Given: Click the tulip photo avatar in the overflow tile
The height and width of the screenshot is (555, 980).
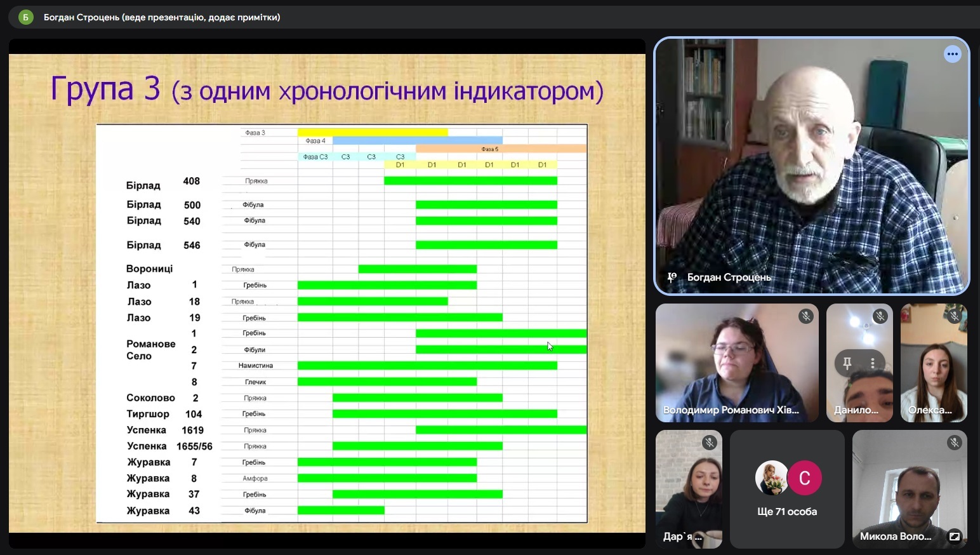Looking at the screenshot, I should [771, 478].
